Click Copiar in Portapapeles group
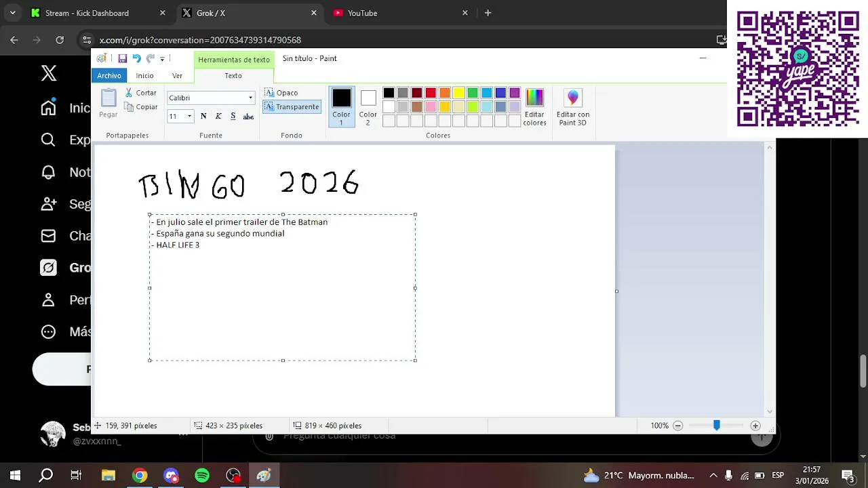The image size is (868, 488). pyautogui.click(x=141, y=107)
